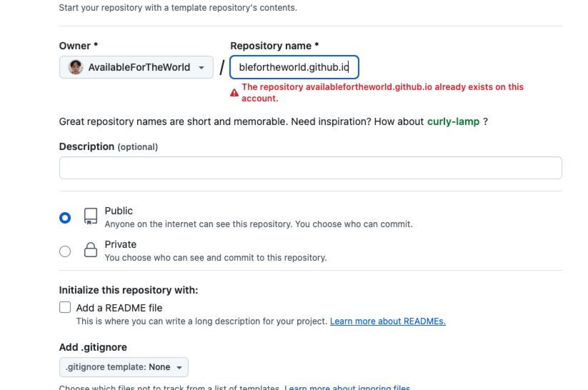Click inside the Repository name field
Screen dimensions: 588x390
click(294, 67)
